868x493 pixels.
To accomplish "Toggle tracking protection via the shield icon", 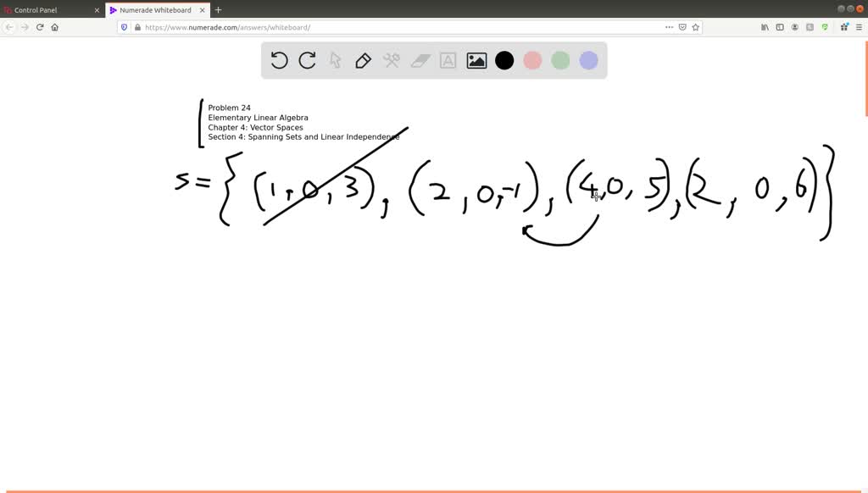I will coord(124,26).
